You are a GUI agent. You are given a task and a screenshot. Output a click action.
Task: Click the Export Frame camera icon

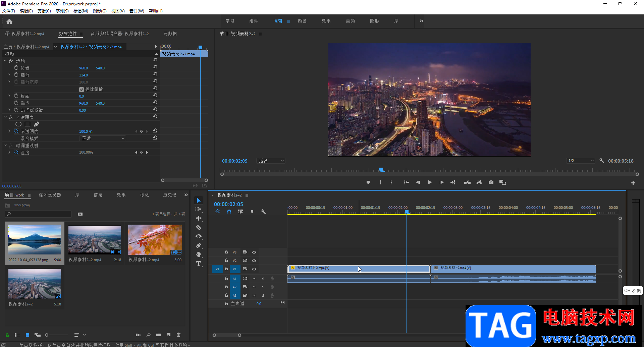[491, 182]
